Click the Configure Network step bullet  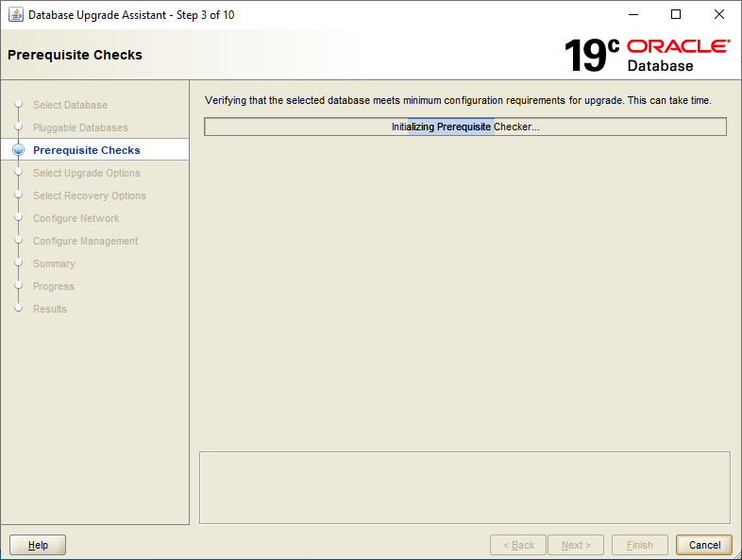[19, 217]
